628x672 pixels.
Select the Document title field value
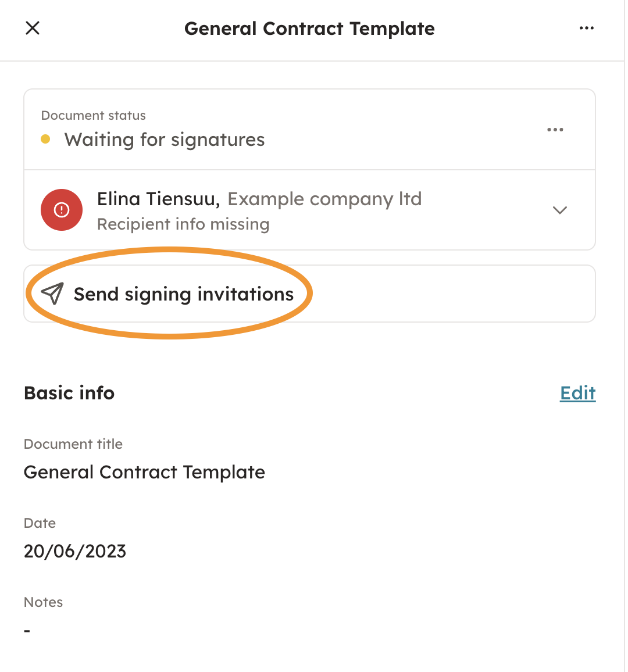click(x=144, y=472)
